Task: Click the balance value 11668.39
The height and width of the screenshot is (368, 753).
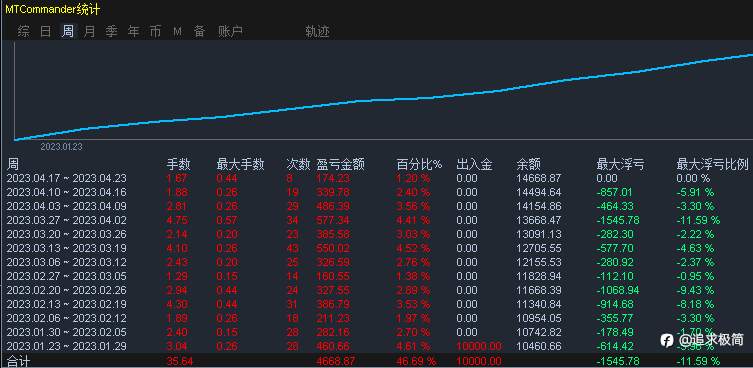Action: tap(538, 290)
